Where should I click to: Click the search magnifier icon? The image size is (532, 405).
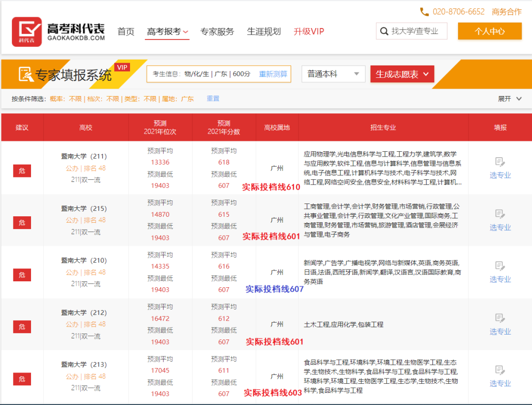pos(384,31)
